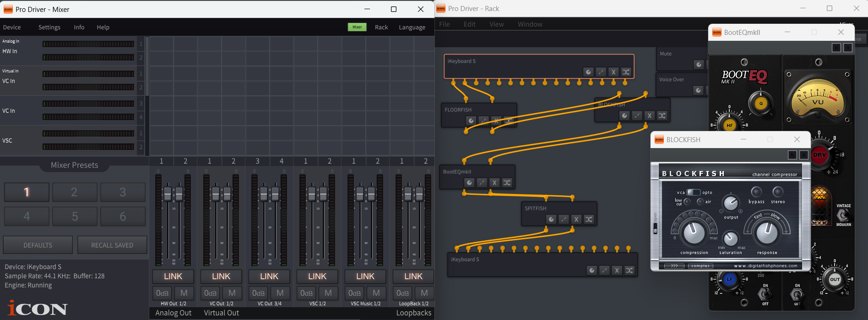Click the shuffle icon on SPITFISH module
This screenshot has height=320, width=868.
pyautogui.click(x=589, y=219)
